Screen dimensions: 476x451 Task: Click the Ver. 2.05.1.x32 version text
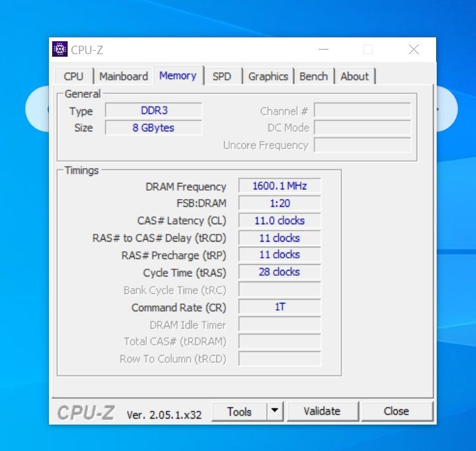pos(164,415)
